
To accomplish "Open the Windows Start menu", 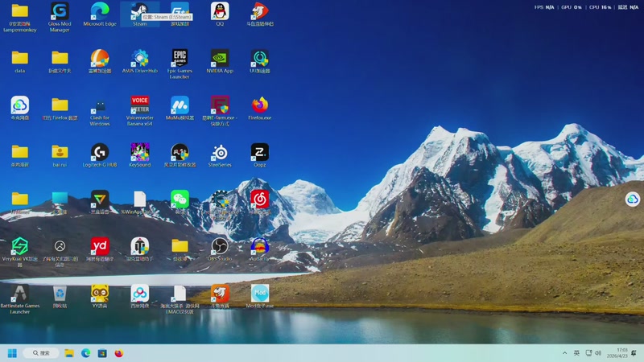I will click(12, 353).
